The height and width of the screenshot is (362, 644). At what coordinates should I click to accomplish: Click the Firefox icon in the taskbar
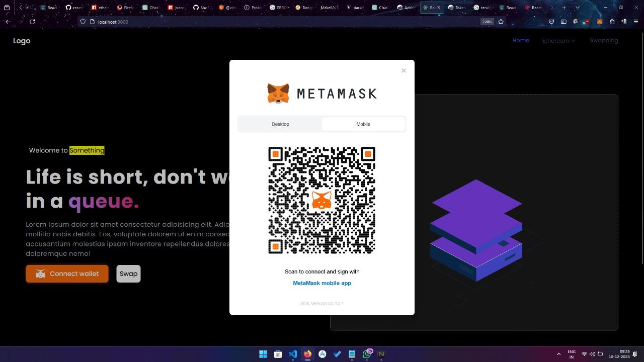coord(307,354)
